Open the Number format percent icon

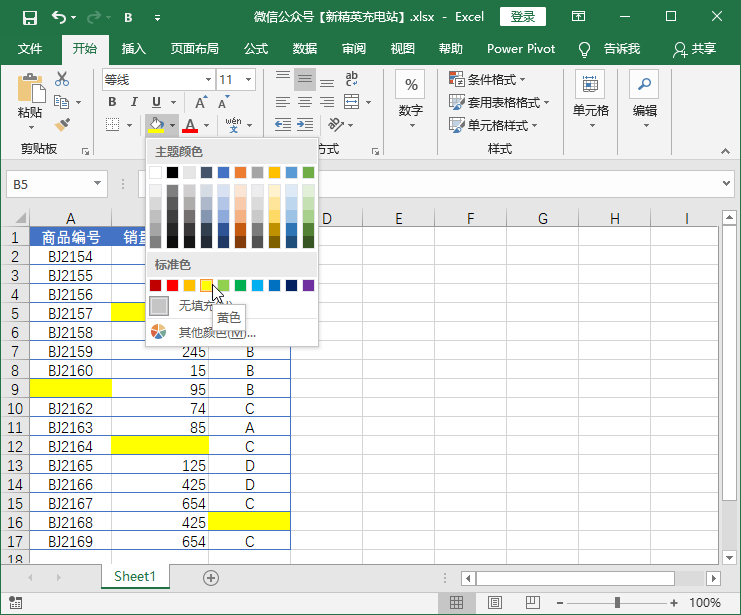(x=411, y=85)
